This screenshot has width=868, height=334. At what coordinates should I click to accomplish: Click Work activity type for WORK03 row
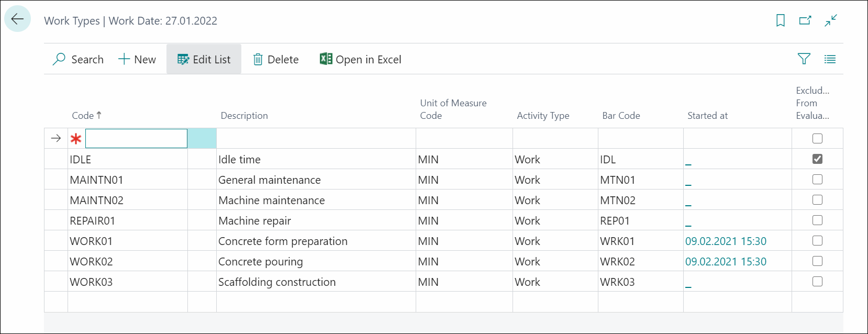pyautogui.click(x=527, y=282)
